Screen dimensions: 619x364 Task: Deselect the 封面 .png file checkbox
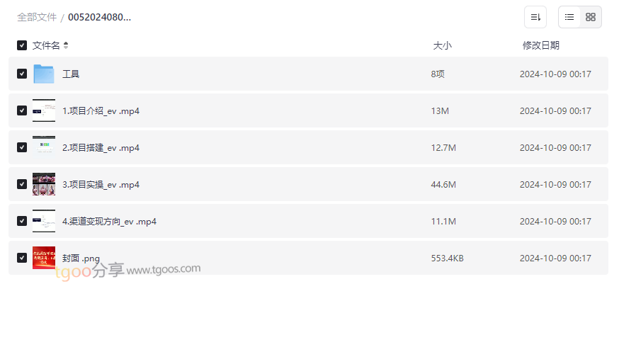click(x=22, y=258)
